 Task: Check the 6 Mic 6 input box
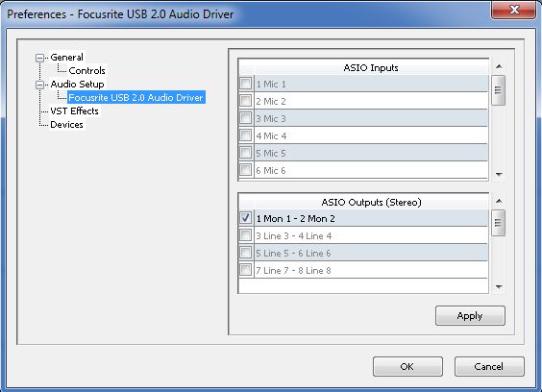[246, 170]
